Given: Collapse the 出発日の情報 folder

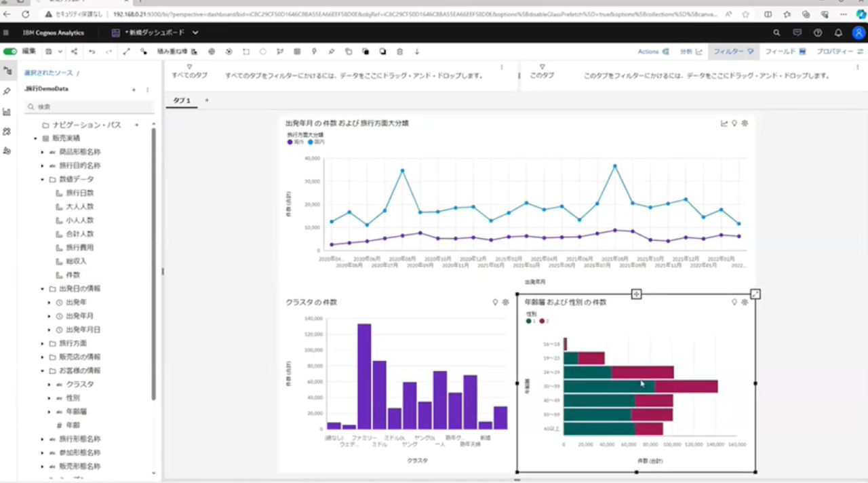Looking at the screenshot, I should point(42,289).
